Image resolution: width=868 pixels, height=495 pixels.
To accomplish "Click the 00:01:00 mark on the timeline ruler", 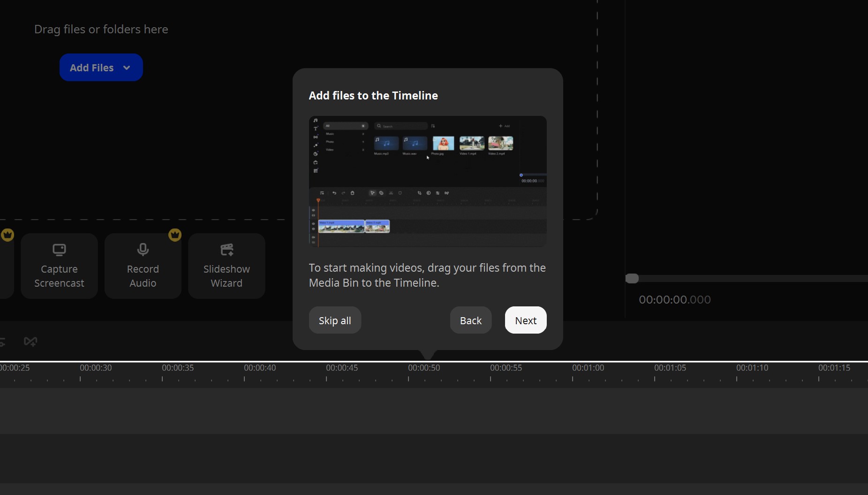I will (x=588, y=368).
